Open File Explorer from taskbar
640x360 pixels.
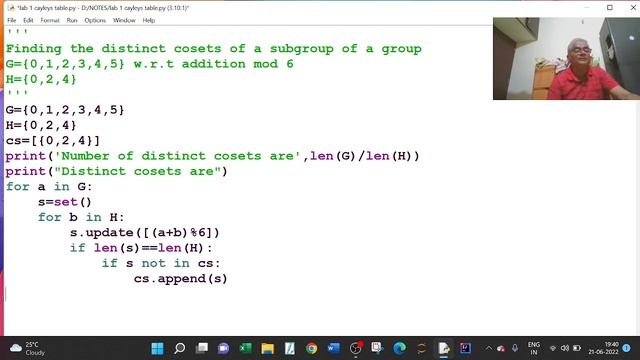[267, 348]
